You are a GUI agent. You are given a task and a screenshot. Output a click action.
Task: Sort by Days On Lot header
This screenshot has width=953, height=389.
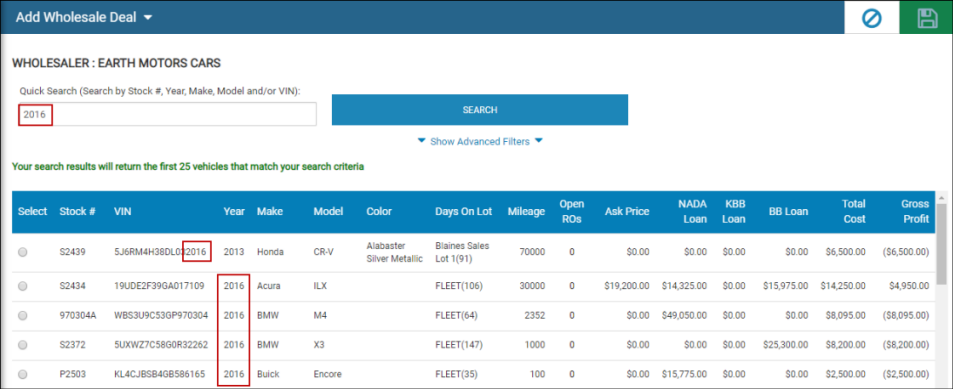coord(463,212)
